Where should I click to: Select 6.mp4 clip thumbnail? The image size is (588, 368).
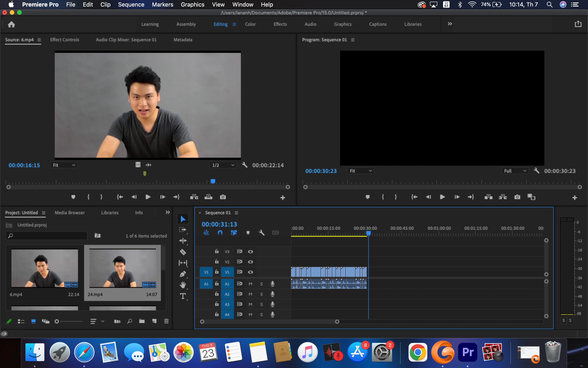click(x=45, y=268)
